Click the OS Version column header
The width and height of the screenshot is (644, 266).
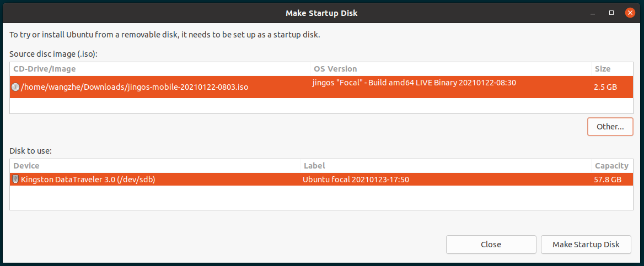point(335,69)
